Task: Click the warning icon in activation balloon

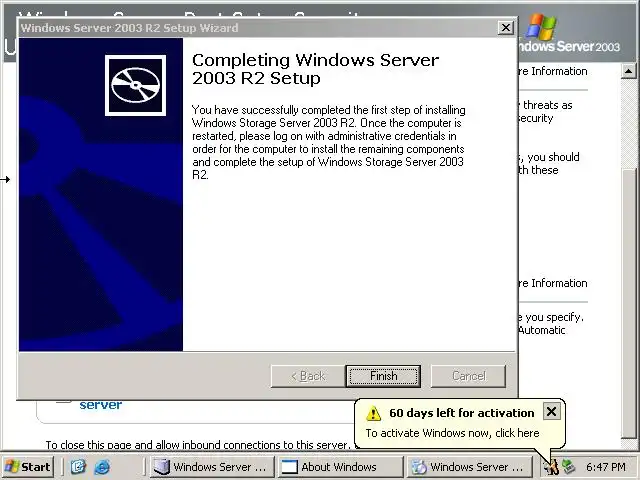Action: tap(373, 413)
